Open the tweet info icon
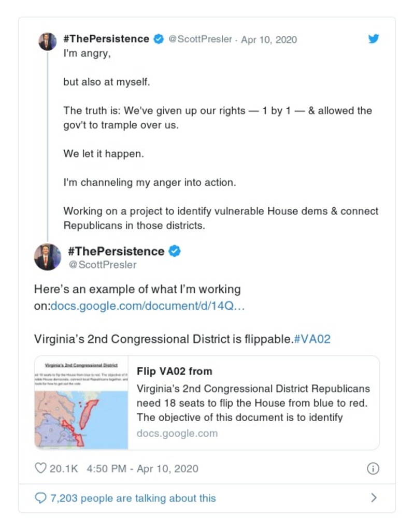Viewport: 414px width, 532px height. pyautogui.click(x=373, y=468)
